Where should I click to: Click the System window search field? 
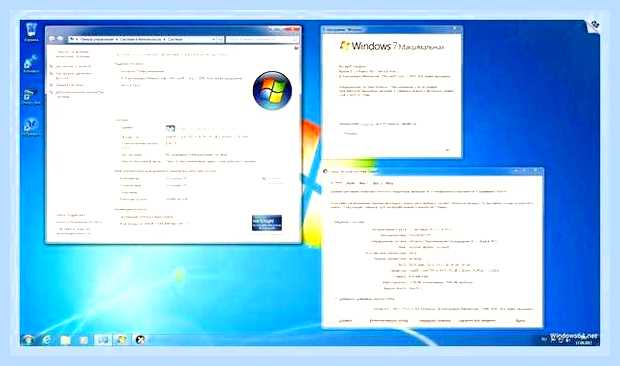pos(262,40)
